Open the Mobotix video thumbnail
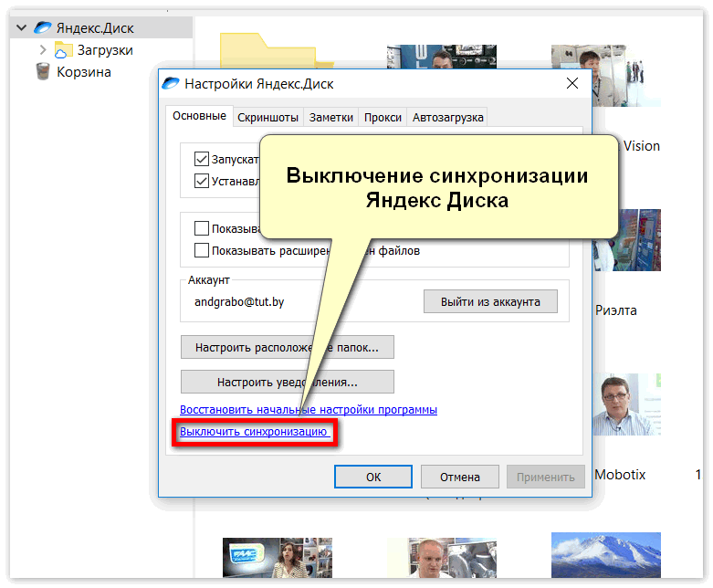713x588 pixels. click(626, 404)
